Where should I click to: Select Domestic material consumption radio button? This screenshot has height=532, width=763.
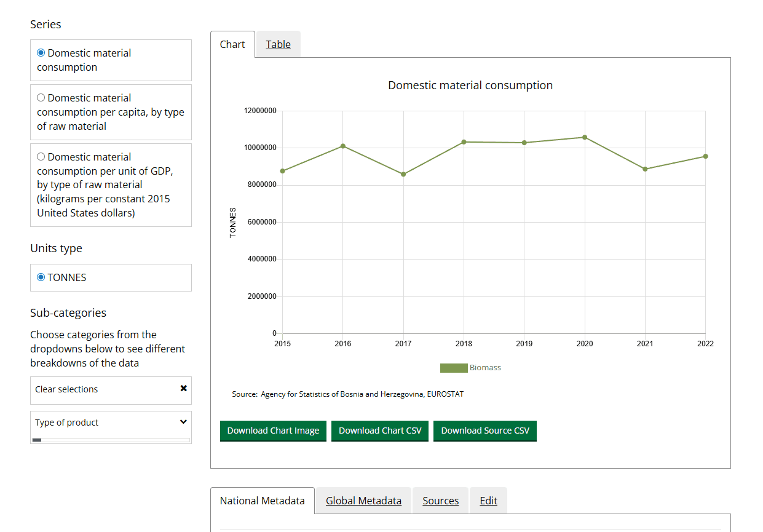(41, 53)
